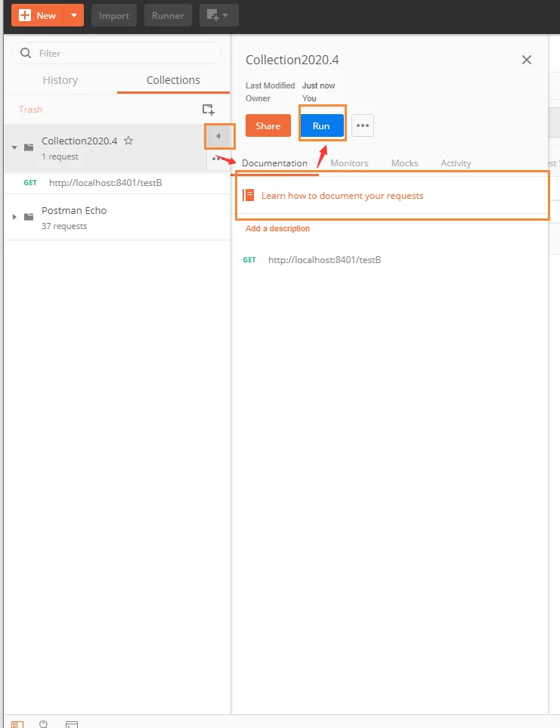Click the Collection2020.4 folder icon

point(29,147)
